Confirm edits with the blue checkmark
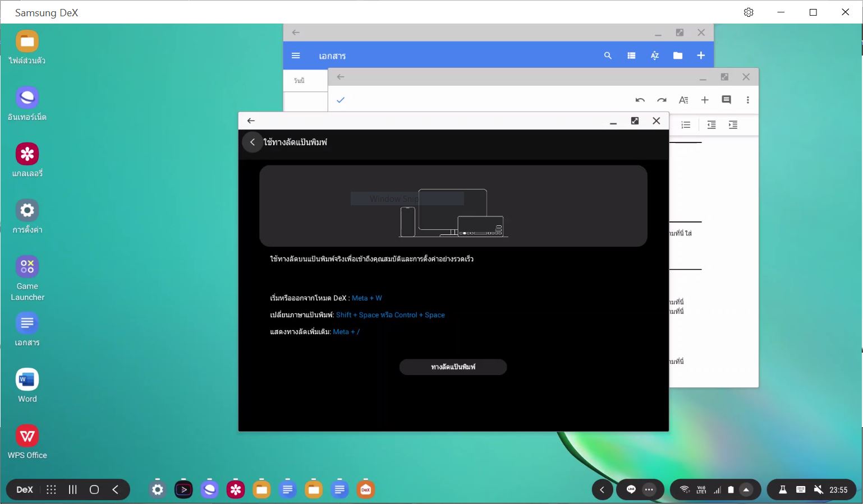 [x=341, y=100]
